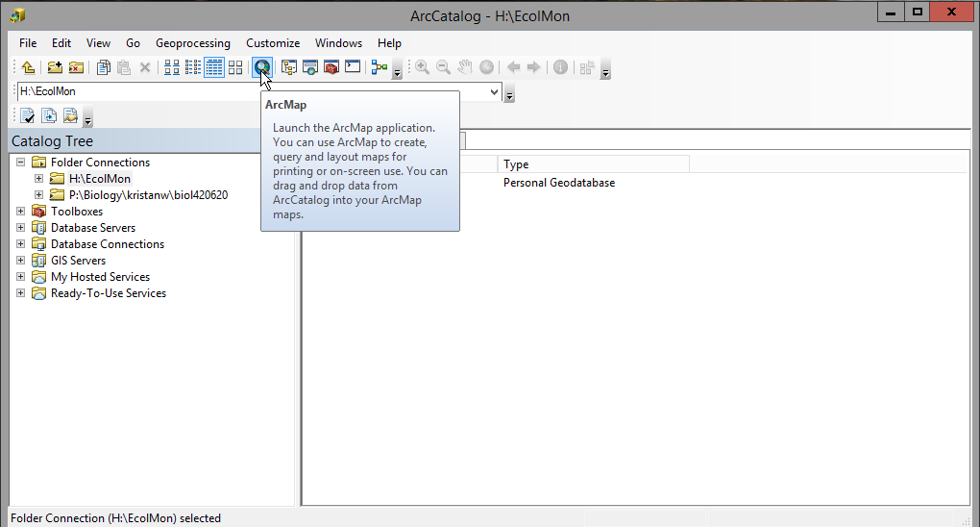Open the File menu
980x527 pixels.
click(28, 43)
